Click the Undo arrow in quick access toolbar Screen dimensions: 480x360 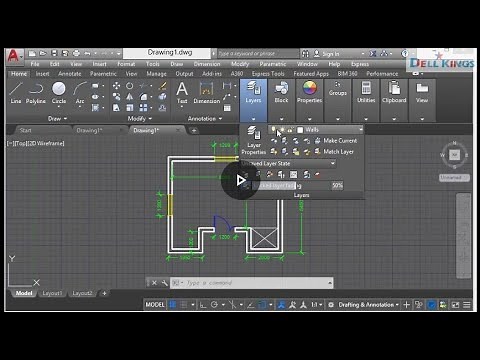click(87, 53)
